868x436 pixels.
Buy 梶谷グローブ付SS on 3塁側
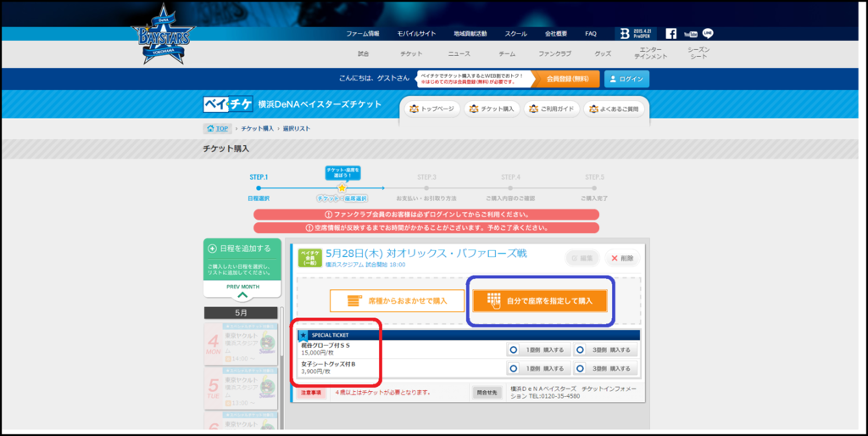pyautogui.click(x=605, y=349)
